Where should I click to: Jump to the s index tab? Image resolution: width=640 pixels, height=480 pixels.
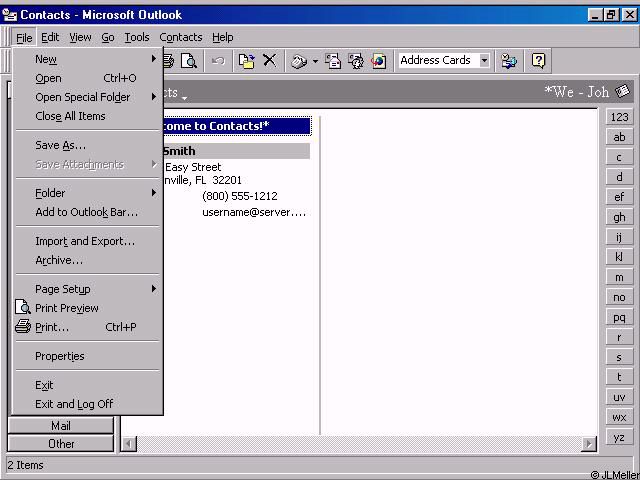click(619, 357)
